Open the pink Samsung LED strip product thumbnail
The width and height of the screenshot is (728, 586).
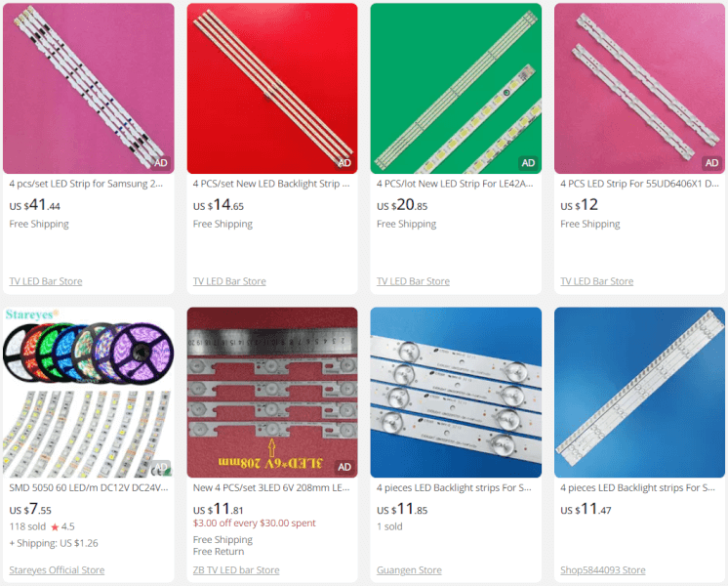[89, 88]
